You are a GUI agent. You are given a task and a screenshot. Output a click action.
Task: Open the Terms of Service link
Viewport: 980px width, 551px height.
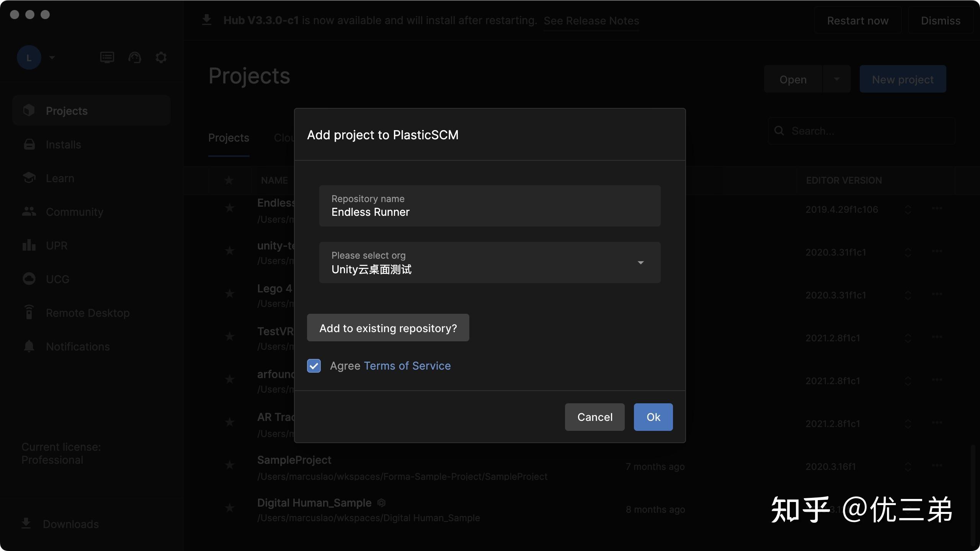tap(407, 366)
